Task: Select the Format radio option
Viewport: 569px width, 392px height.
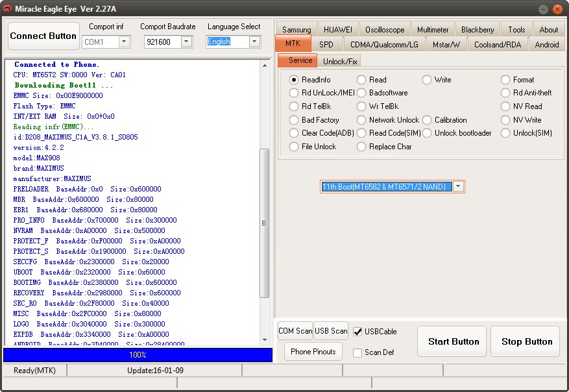Action: (505, 79)
